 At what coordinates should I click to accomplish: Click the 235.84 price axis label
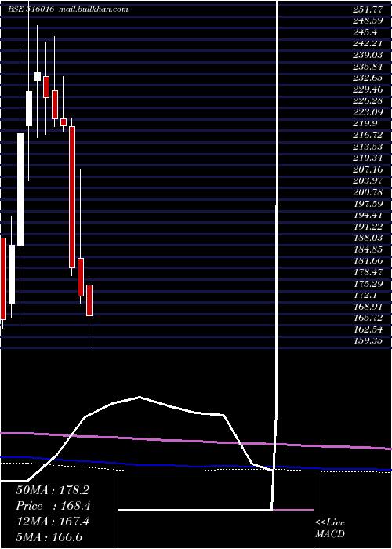click(368, 67)
